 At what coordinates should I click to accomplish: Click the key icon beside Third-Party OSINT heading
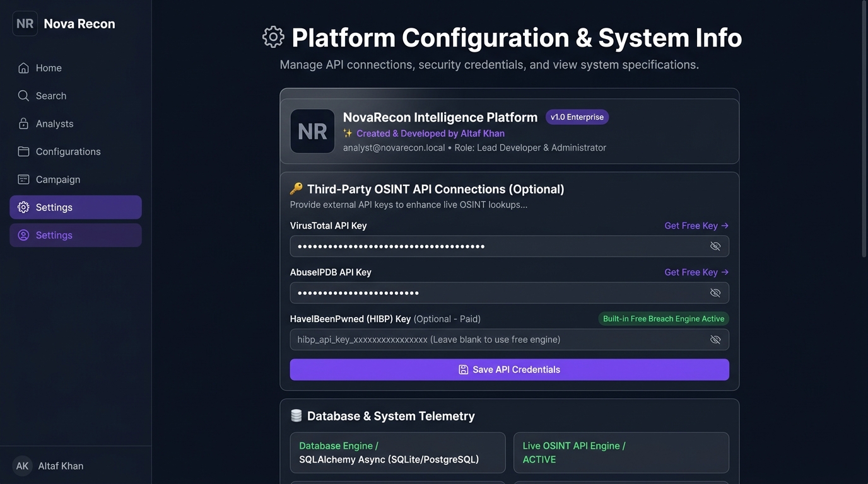click(296, 189)
